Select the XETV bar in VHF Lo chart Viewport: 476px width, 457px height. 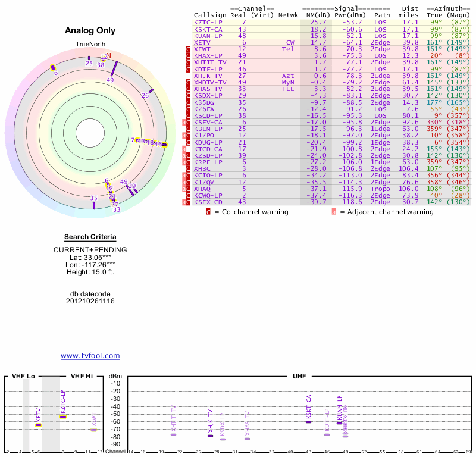coord(38,425)
